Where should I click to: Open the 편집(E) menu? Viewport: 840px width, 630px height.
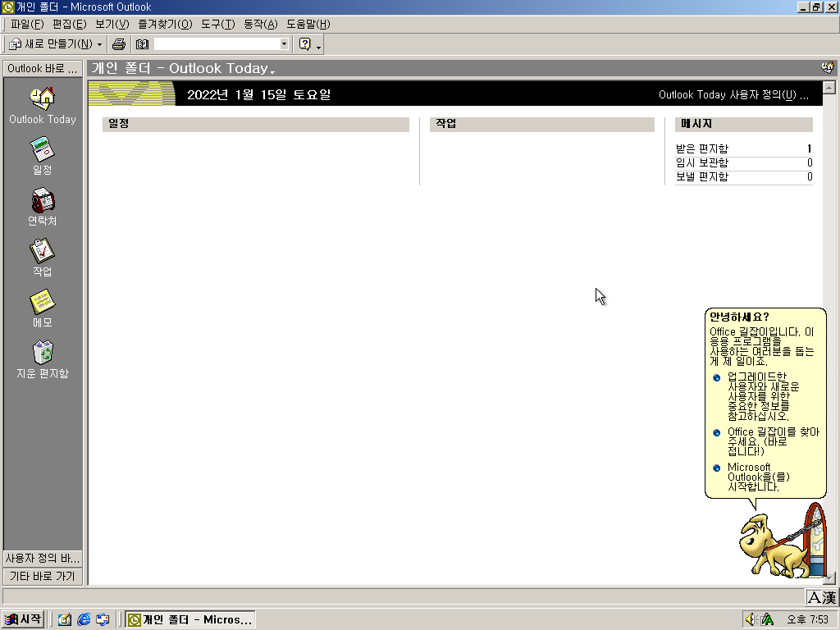(69, 24)
